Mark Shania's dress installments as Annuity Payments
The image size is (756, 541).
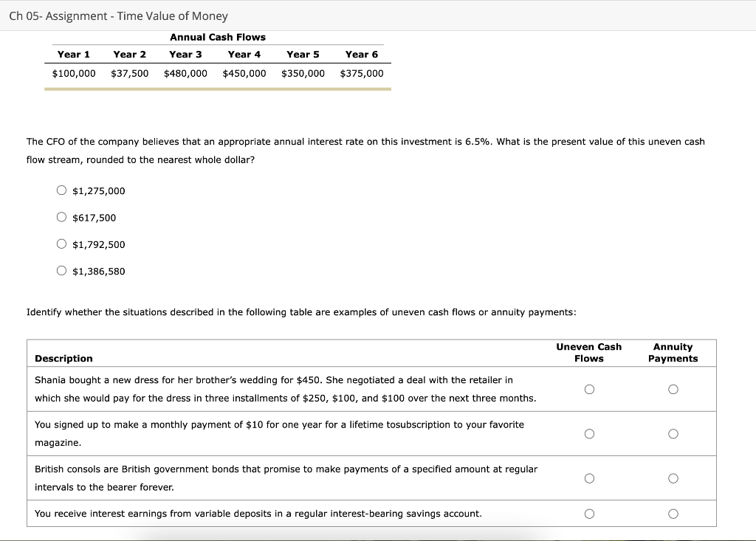tap(673, 389)
